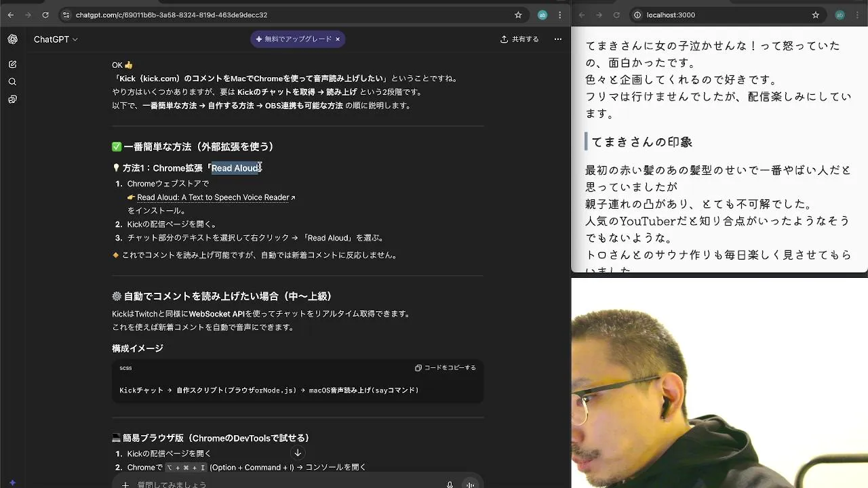Click line これを使えば新着コメントを自動で音声にできます
This screenshot has height=488, width=868.
tap(203, 327)
